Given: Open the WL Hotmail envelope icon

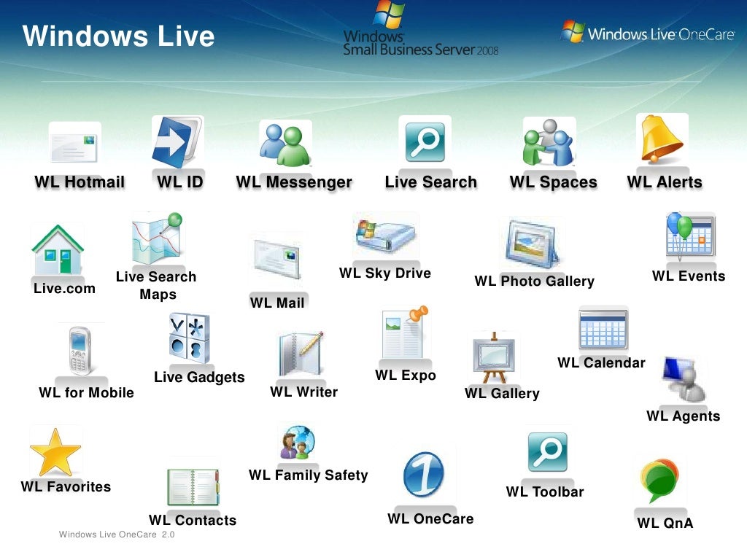Looking at the screenshot, I should tap(75, 147).
